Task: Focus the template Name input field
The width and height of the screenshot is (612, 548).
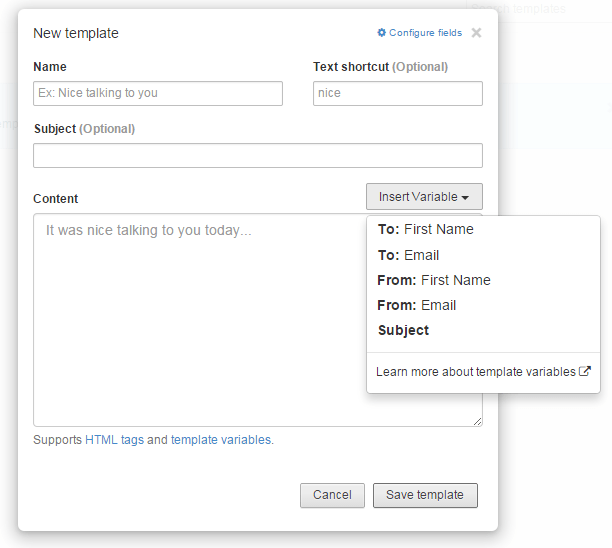Action: coord(158,93)
